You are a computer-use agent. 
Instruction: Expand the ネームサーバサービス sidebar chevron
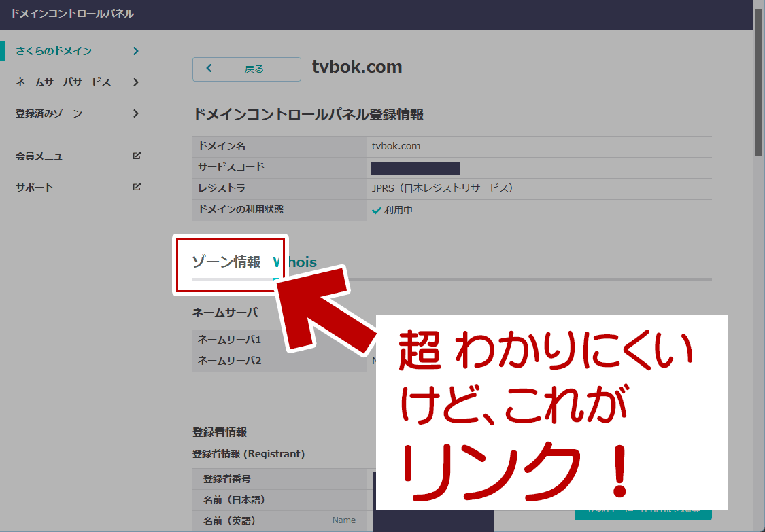pyautogui.click(x=135, y=82)
